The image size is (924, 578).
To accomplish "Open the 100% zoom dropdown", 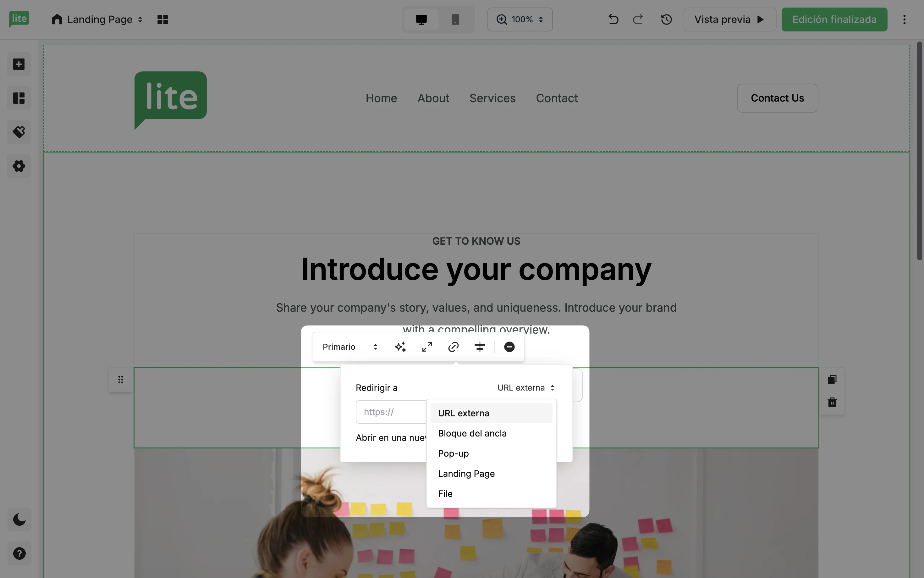I will pos(520,19).
